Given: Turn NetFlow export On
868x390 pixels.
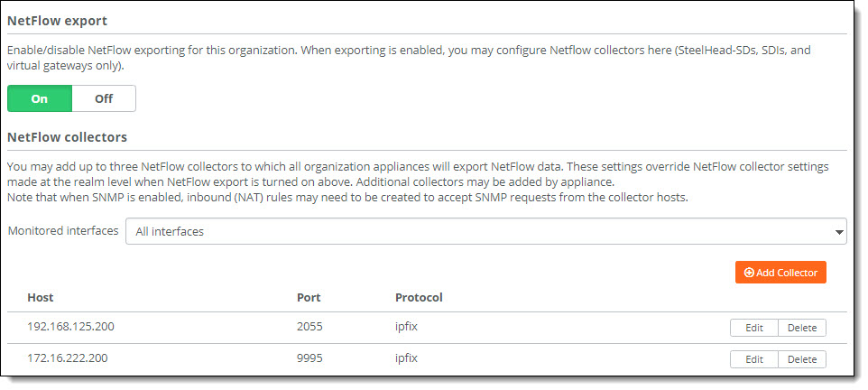Looking at the screenshot, I should [40, 98].
